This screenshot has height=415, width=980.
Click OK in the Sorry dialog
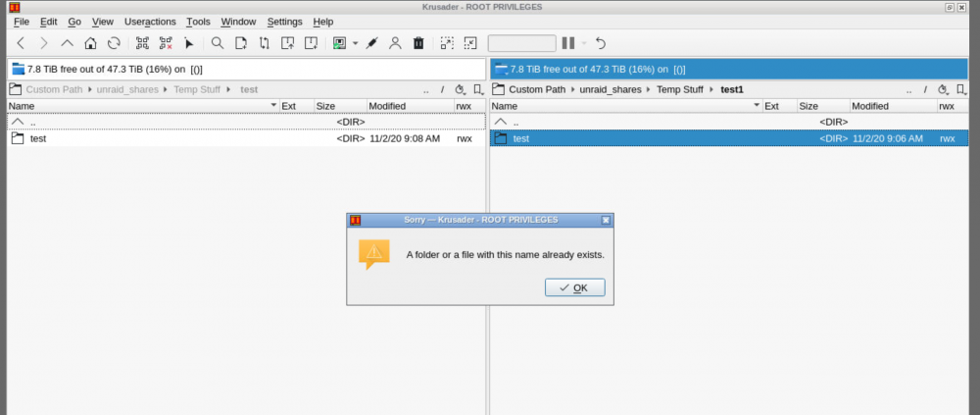[x=575, y=287]
